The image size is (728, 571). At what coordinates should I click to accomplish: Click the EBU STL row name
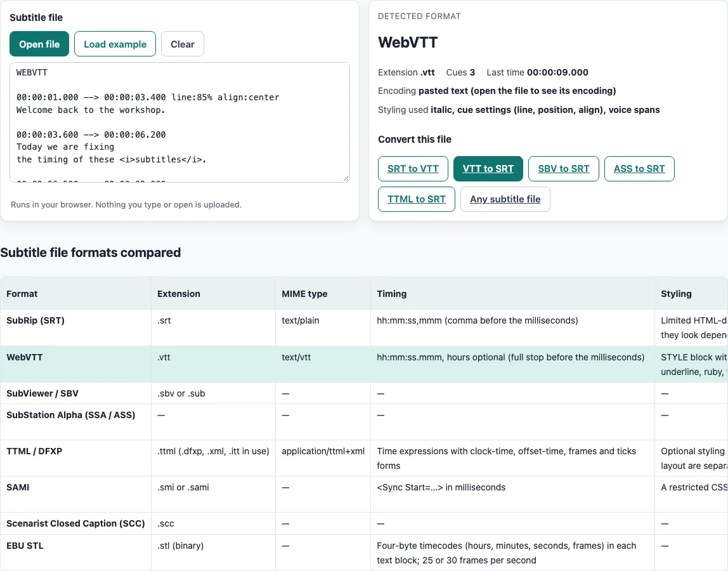pos(25,546)
